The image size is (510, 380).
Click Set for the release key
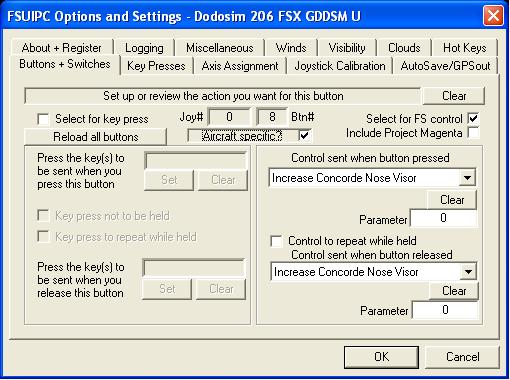(167, 289)
